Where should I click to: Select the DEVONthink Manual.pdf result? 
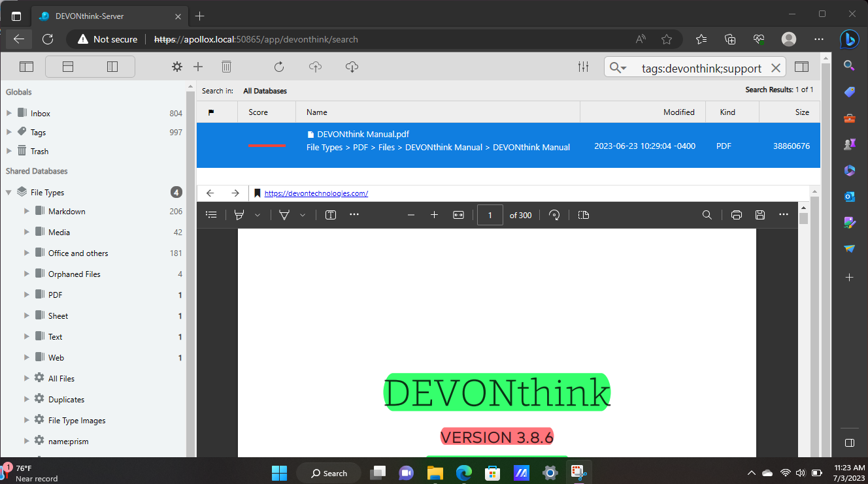(x=509, y=145)
